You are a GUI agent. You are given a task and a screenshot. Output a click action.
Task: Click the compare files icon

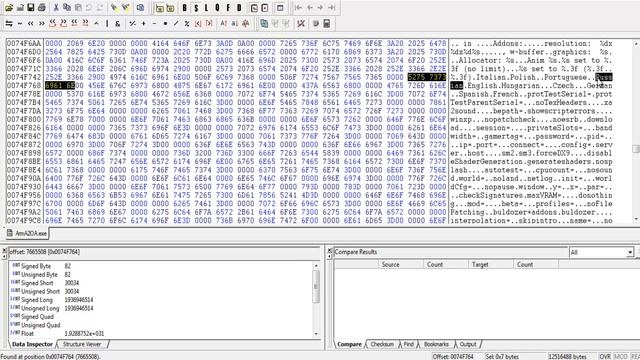click(264, 24)
